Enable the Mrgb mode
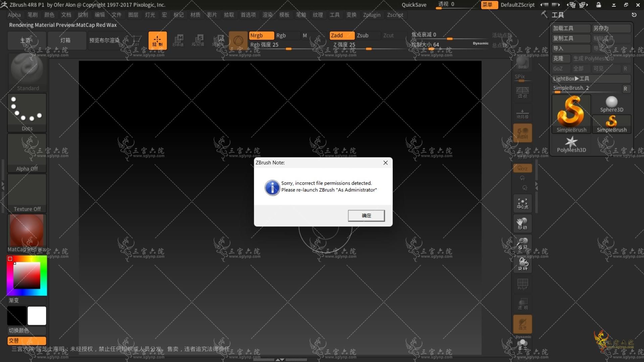644x362 pixels. 261,35
